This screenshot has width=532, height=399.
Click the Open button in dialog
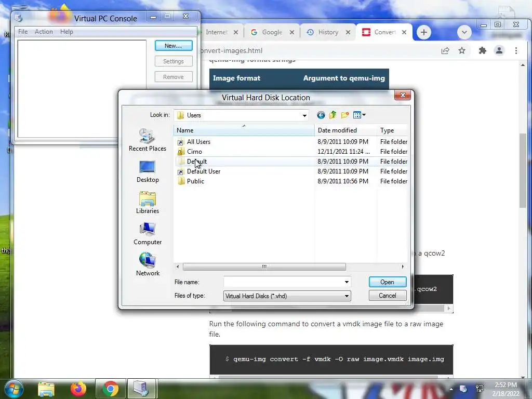(388, 282)
